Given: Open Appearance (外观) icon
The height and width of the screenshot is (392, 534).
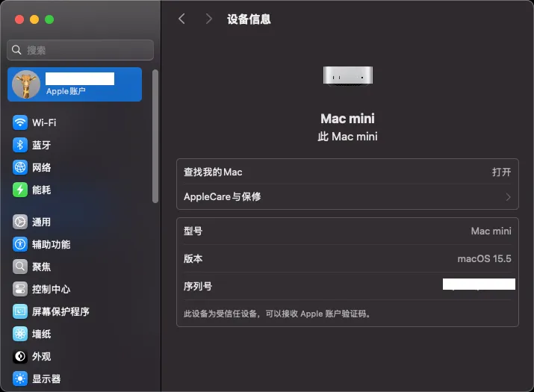Looking at the screenshot, I should pos(20,357).
